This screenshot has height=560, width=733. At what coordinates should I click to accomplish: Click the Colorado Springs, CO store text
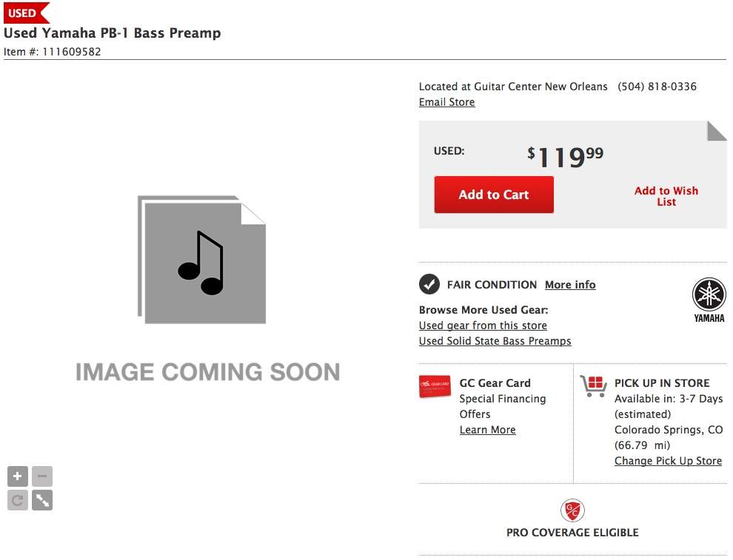(669, 430)
